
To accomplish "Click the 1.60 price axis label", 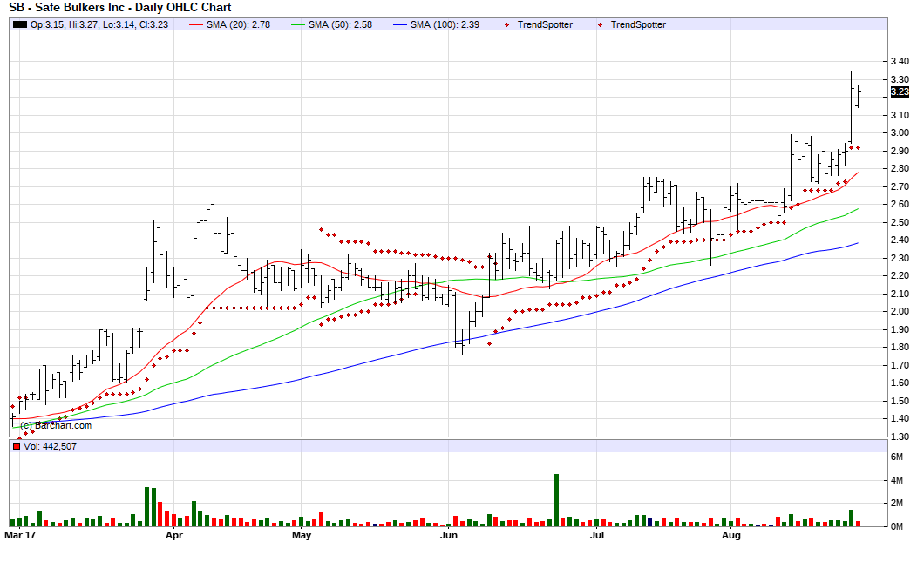I will [x=900, y=383].
